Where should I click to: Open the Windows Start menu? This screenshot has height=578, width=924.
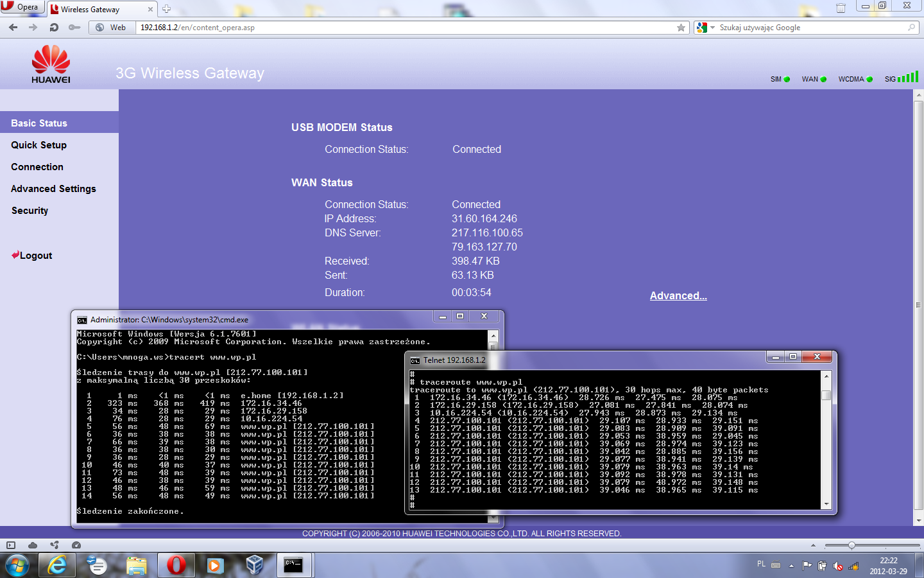[x=17, y=565]
